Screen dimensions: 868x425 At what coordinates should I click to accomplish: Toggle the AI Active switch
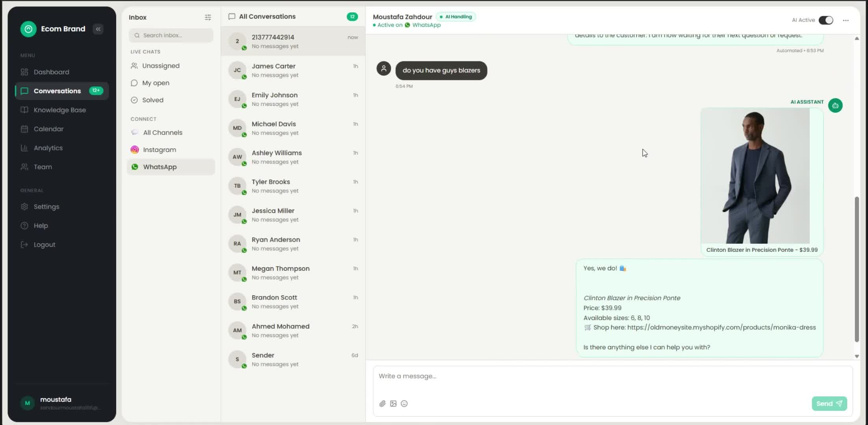tap(825, 20)
